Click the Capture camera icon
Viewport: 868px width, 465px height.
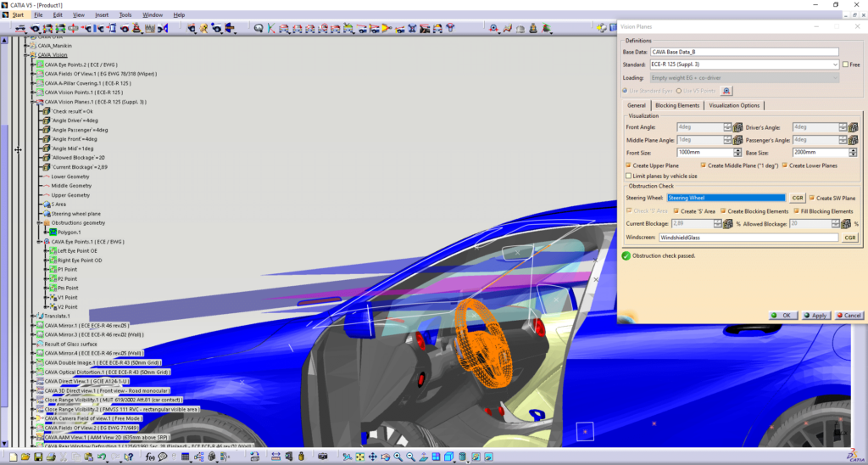pyautogui.click(x=322, y=457)
